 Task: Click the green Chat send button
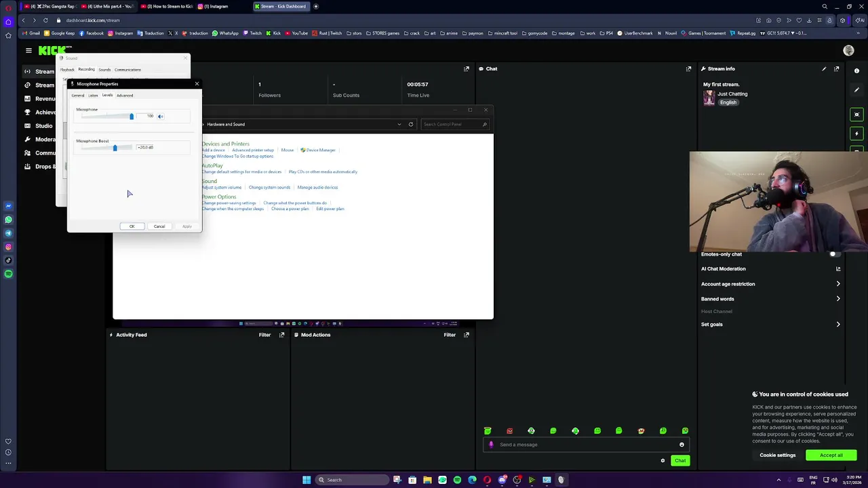tap(680, 461)
